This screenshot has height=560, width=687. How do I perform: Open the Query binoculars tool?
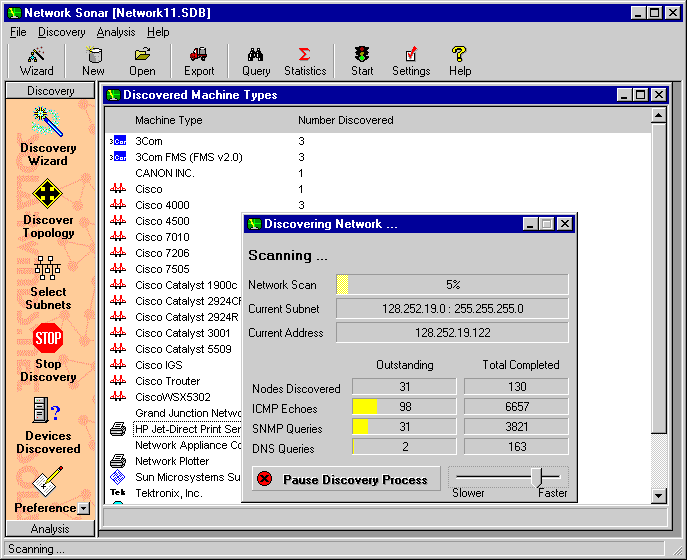[256, 61]
